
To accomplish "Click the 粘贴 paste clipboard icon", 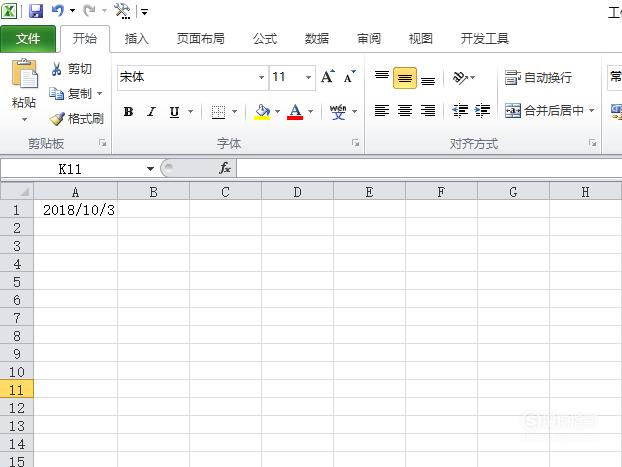I will pos(25,73).
